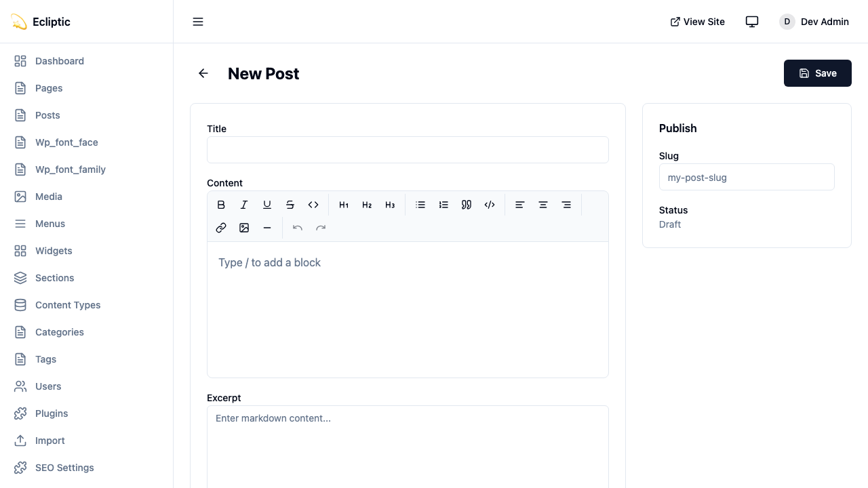The image size is (868, 488).
Task: Apply Heading 1 style
Action: [x=344, y=204]
